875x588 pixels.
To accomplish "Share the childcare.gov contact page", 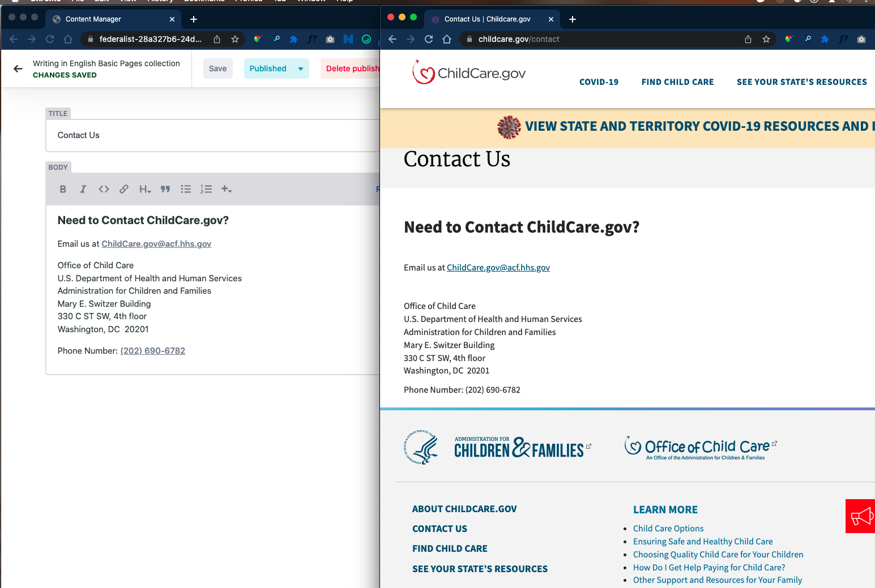I will pyautogui.click(x=748, y=39).
